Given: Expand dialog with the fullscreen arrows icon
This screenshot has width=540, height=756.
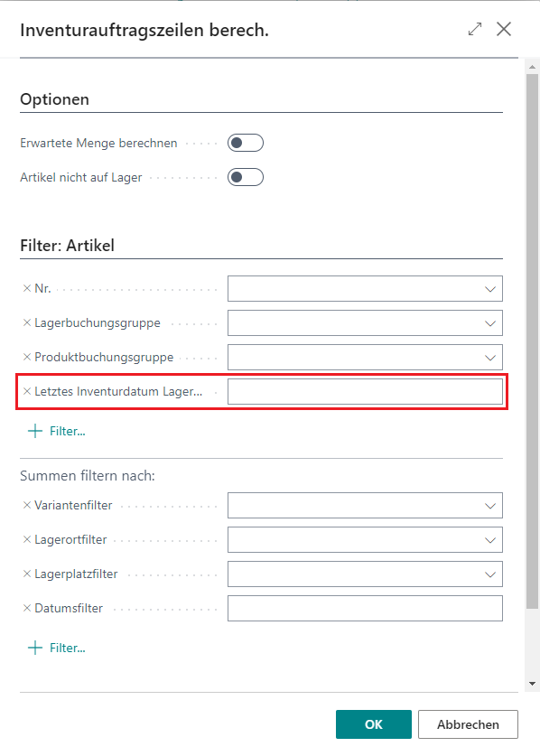Looking at the screenshot, I should pyautogui.click(x=475, y=30).
